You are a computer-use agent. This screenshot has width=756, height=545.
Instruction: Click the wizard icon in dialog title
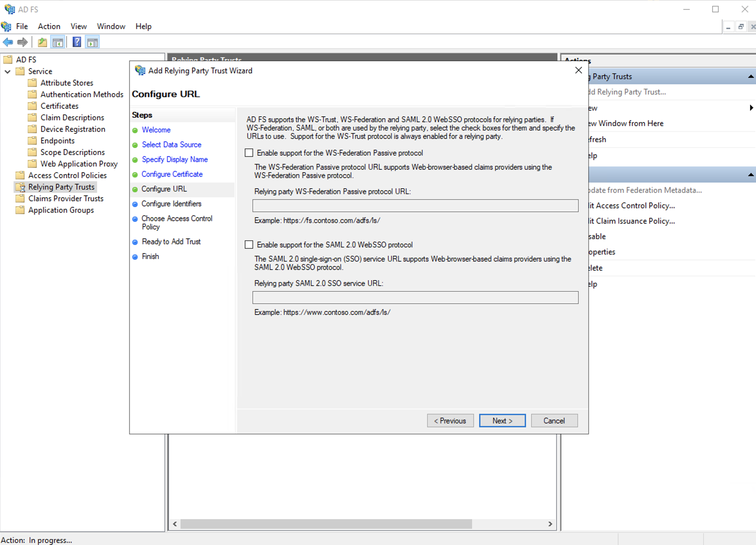tap(140, 70)
